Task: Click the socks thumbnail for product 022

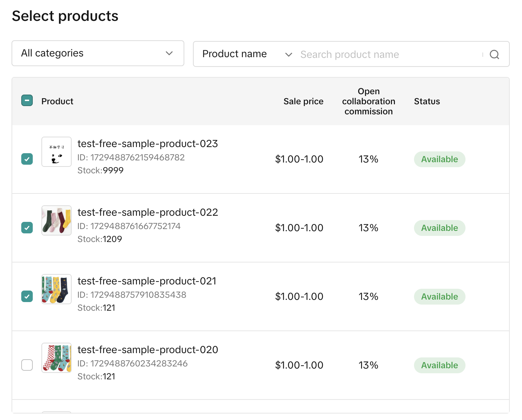Action: click(57, 220)
